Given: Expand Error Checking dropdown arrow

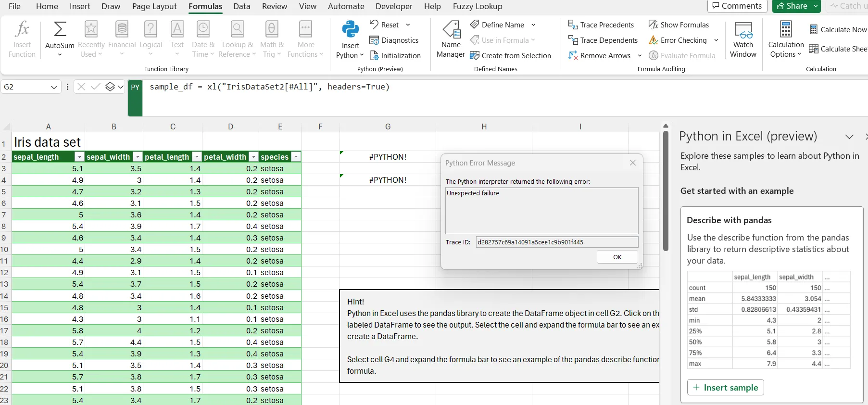Looking at the screenshot, I should [716, 40].
